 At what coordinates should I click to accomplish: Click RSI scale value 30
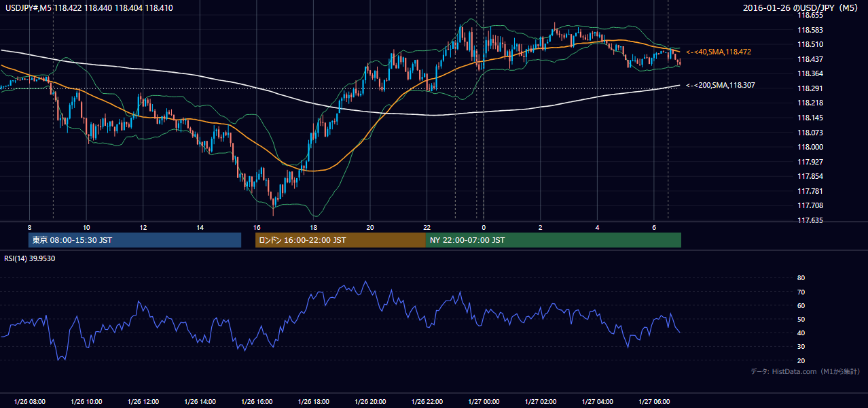(801, 347)
